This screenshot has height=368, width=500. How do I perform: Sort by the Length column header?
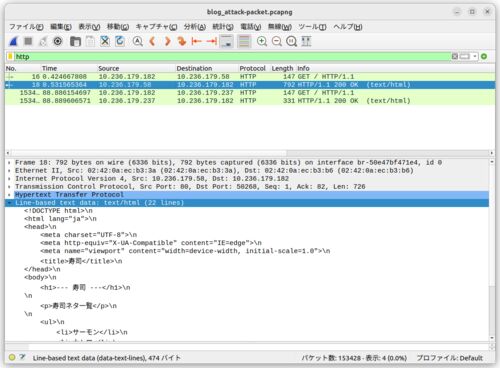click(x=283, y=68)
